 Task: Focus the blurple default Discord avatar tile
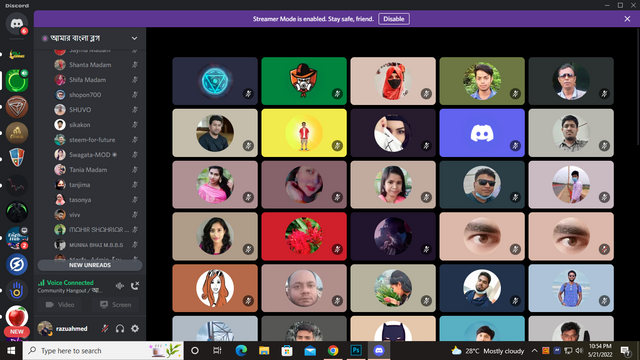[x=482, y=133]
